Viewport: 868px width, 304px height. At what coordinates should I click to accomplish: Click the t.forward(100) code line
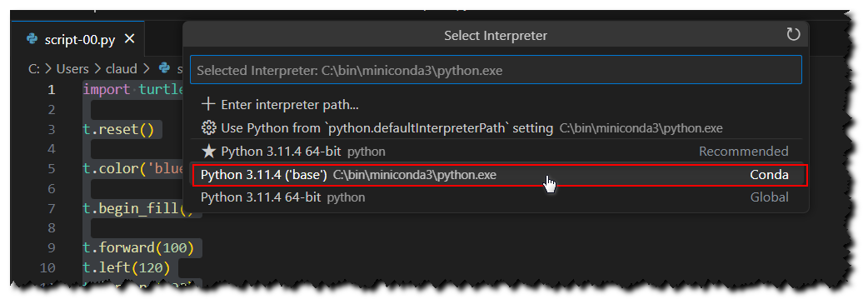138,247
